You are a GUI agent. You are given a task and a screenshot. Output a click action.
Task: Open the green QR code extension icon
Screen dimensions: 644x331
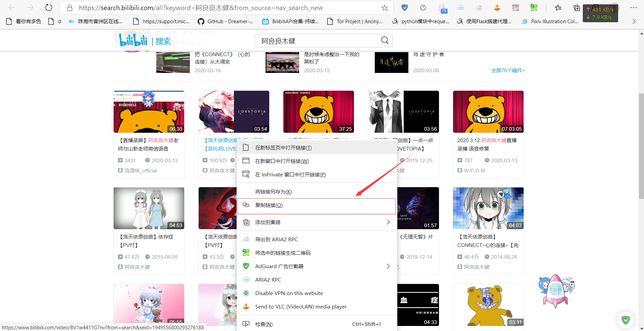[x=534, y=7]
